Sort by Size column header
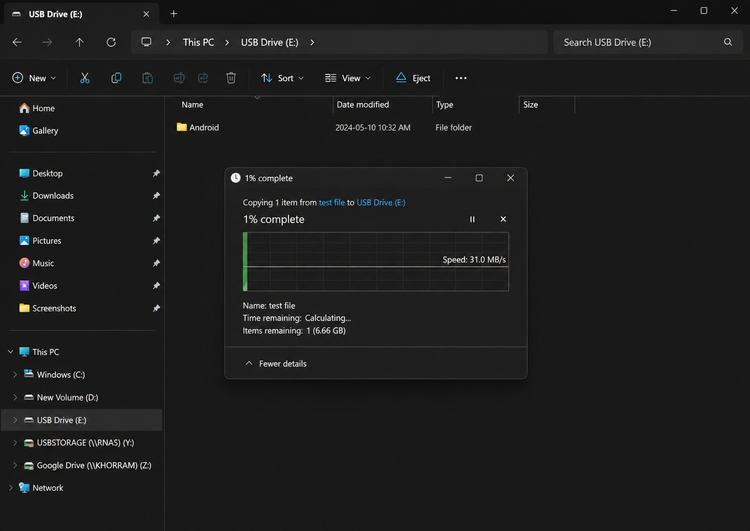 click(530, 104)
